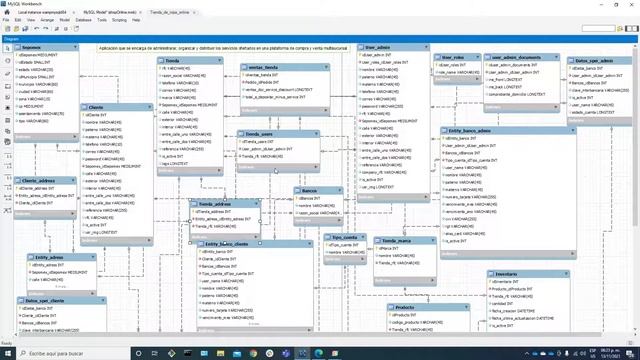This screenshot has width=640, height=360.
Task: Pick the 1:n non-identifying relationship tool
Action: point(7,166)
